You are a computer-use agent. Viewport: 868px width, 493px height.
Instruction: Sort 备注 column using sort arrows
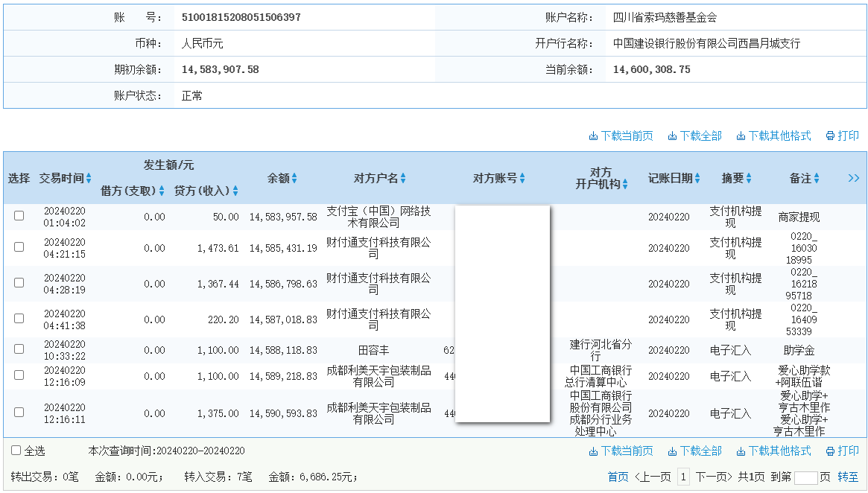click(x=817, y=178)
